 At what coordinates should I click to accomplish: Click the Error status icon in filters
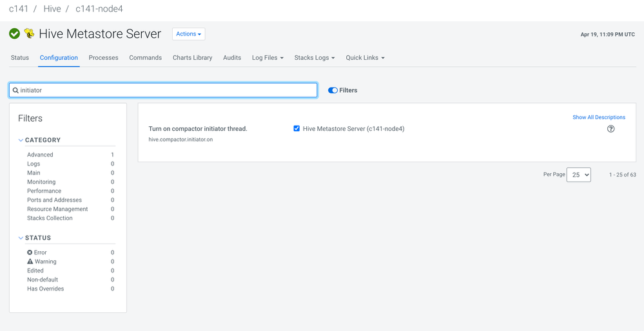coord(30,252)
